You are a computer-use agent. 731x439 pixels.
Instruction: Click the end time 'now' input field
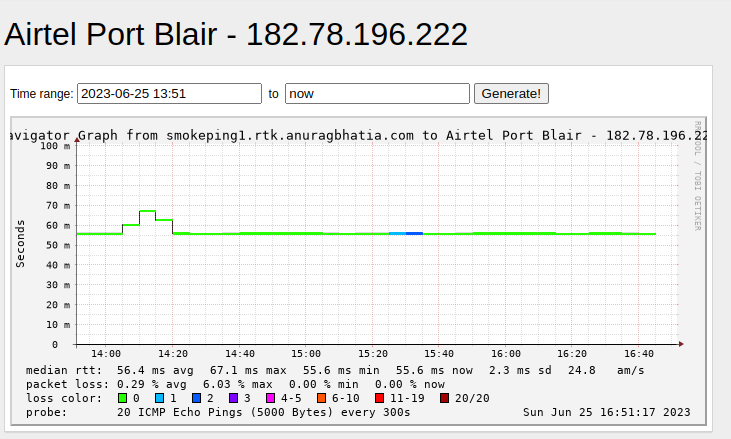(377, 94)
